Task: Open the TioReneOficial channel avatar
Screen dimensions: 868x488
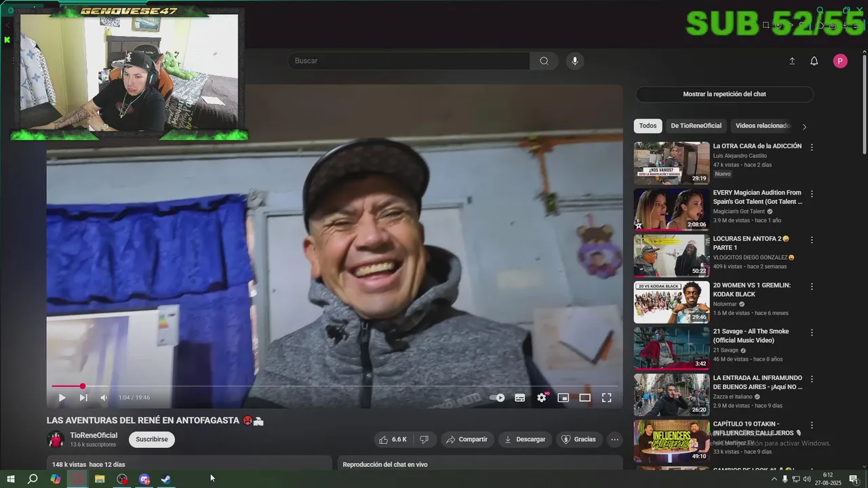Action: pos(56,439)
